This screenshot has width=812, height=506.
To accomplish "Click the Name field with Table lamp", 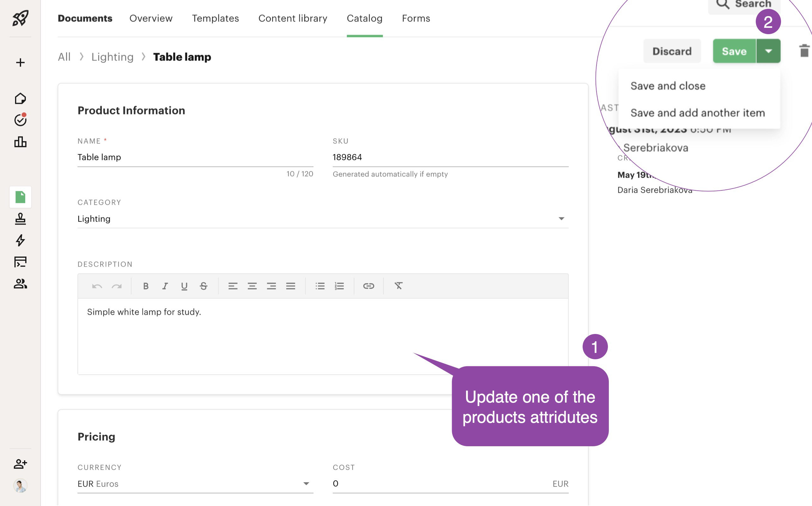I will (195, 157).
